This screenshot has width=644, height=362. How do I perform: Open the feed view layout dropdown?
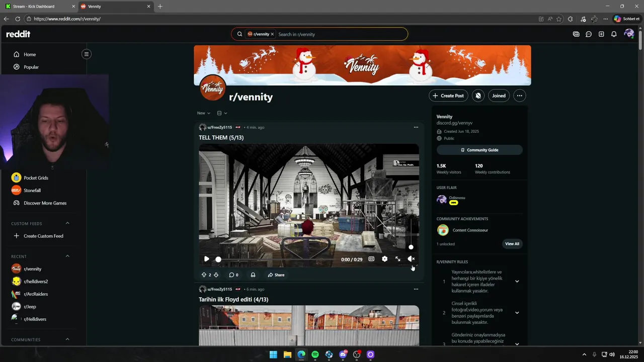[222, 113]
